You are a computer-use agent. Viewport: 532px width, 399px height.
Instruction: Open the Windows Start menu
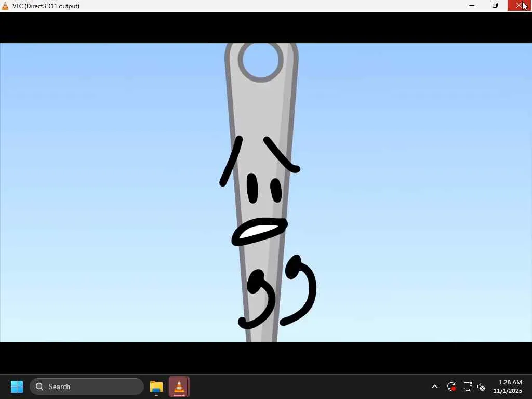pyautogui.click(x=17, y=387)
